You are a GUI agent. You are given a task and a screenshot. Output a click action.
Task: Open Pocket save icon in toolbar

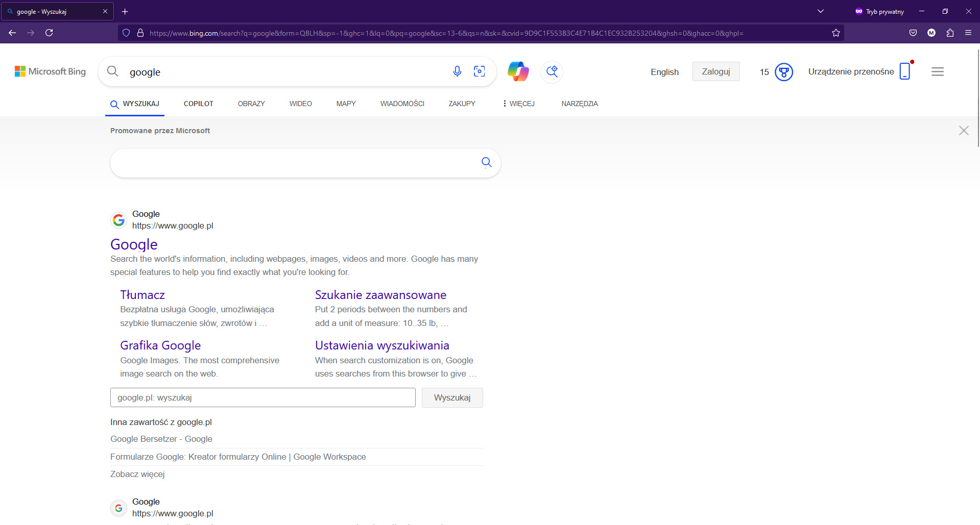click(x=913, y=33)
